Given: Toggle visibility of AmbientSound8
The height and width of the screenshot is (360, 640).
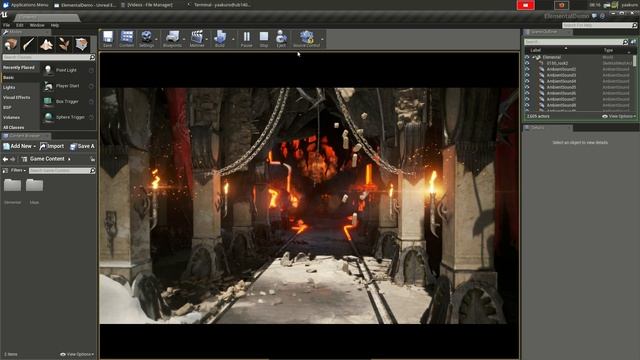Looking at the screenshot, I should (x=527, y=105).
